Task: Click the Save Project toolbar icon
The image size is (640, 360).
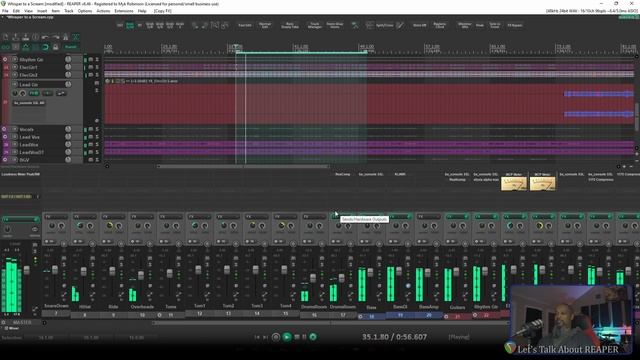Action: 26,37
